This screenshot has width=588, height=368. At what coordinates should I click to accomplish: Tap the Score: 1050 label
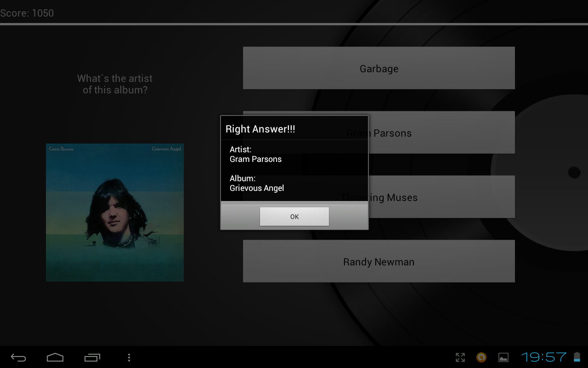click(x=27, y=13)
